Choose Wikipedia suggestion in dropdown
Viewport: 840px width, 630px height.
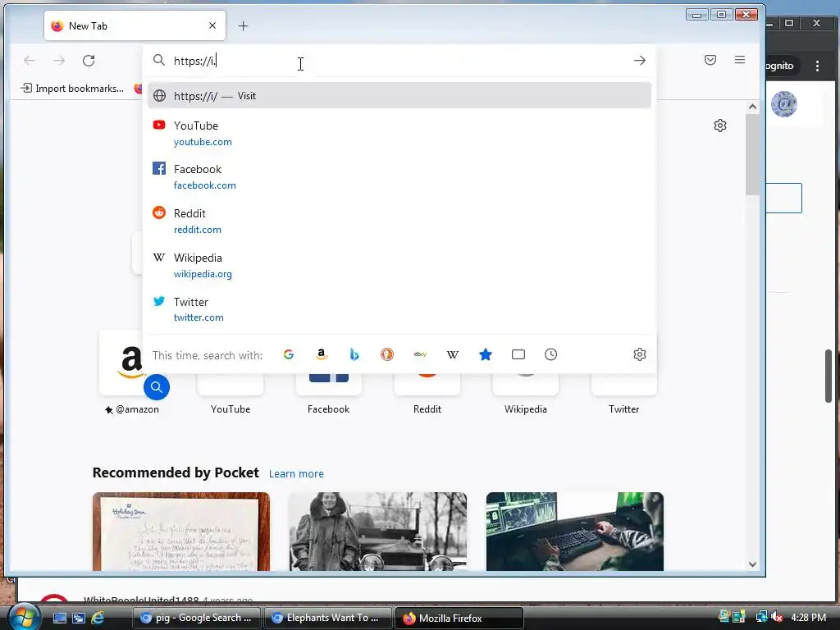(399, 265)
